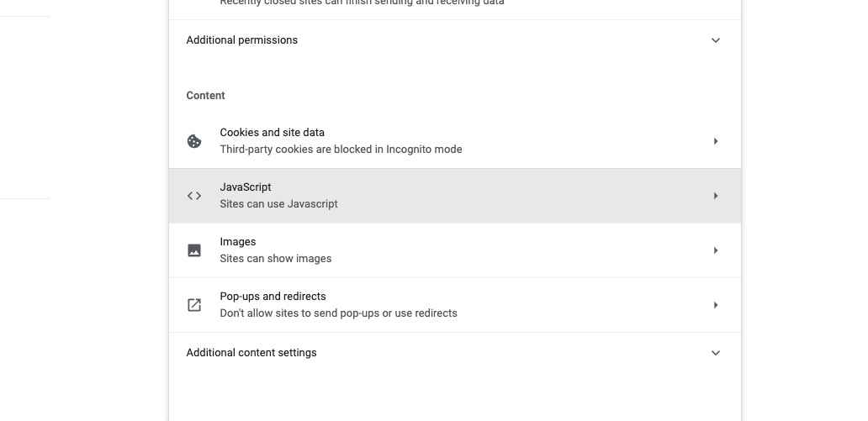Click 'Sites can use Javascript' description
This screenshot has width=868, height=421.
[278, 203]
